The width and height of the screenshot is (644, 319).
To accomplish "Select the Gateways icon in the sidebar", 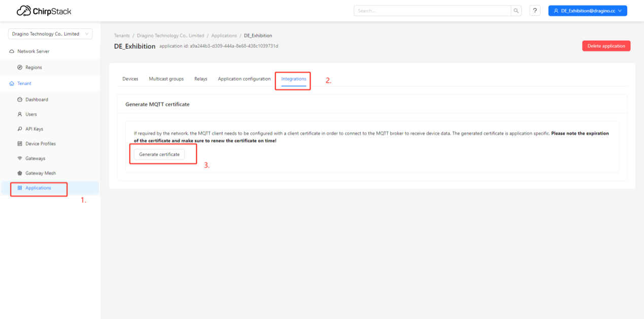I will (19, 158).
